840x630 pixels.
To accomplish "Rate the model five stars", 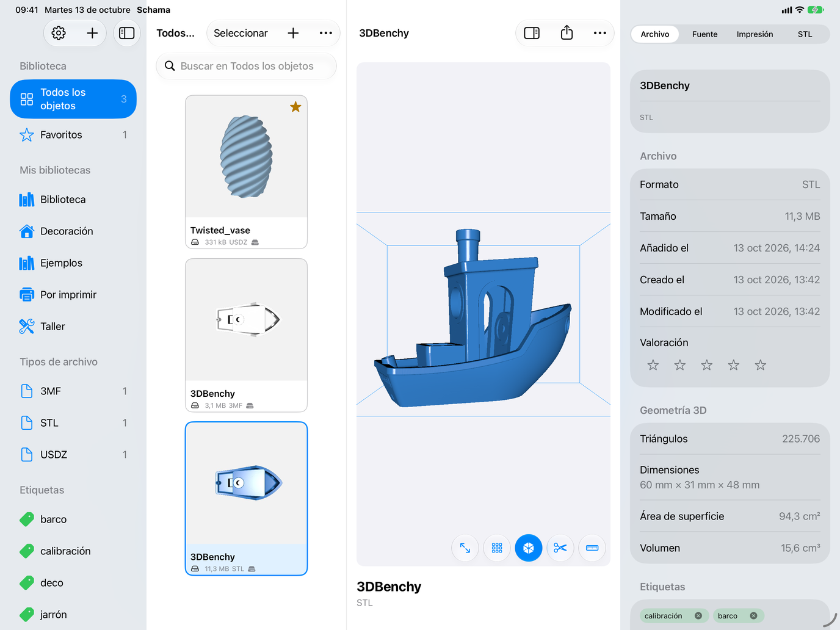I will pyautogui.click(x=761, y=365).
